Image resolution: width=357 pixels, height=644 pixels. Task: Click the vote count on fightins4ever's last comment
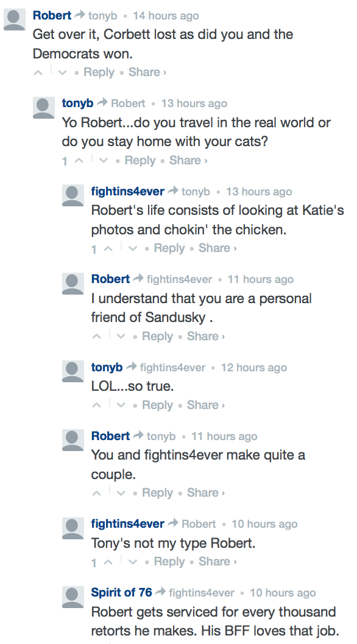(x=94, y=561)
